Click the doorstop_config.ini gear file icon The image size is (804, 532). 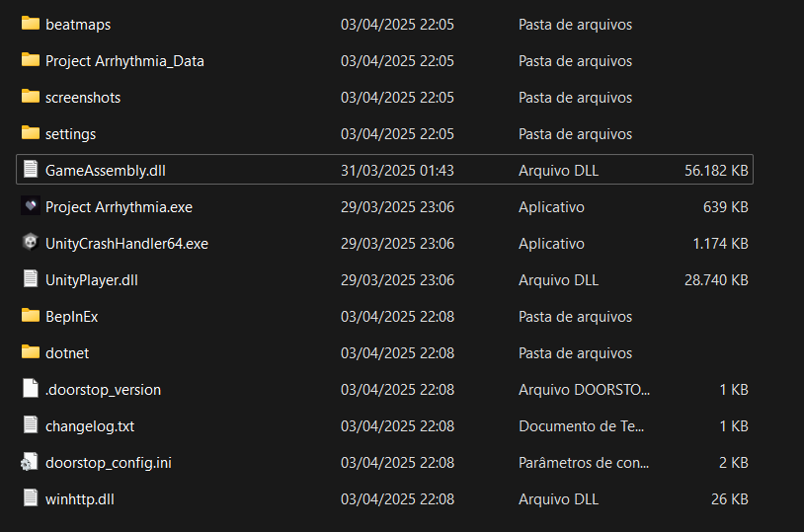(30, 462)
